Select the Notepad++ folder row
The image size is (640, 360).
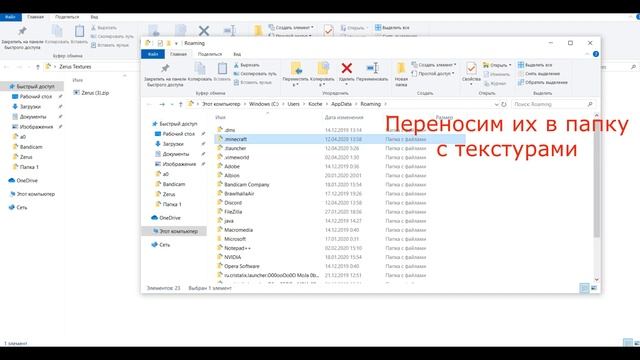point(340,248)
